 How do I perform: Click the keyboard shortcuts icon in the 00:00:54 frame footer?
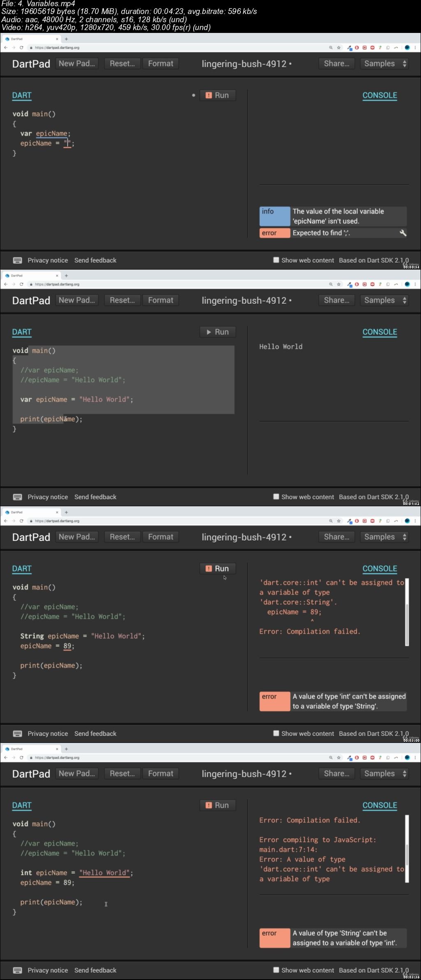pos(17,260)
